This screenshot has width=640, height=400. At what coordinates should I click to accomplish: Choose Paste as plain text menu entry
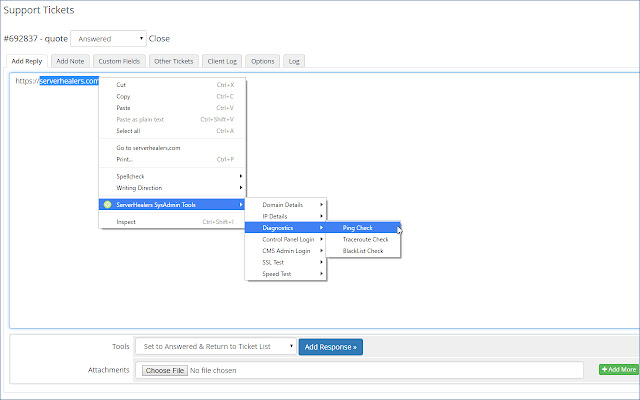pyautogui.click(x=172, y=120)
